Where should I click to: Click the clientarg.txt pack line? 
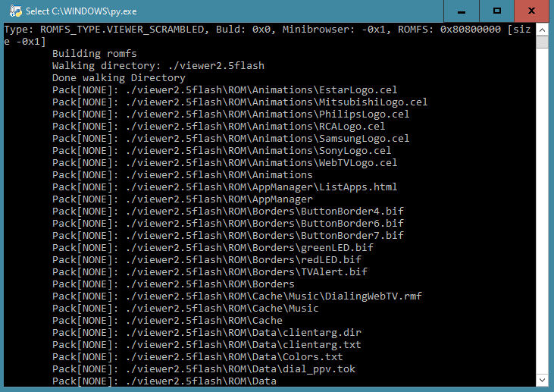(207, 345)
